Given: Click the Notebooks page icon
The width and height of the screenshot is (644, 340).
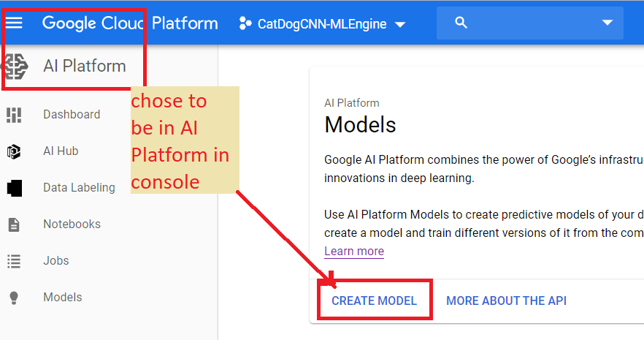Looking at the screenshot, I should tap(14, 224).
